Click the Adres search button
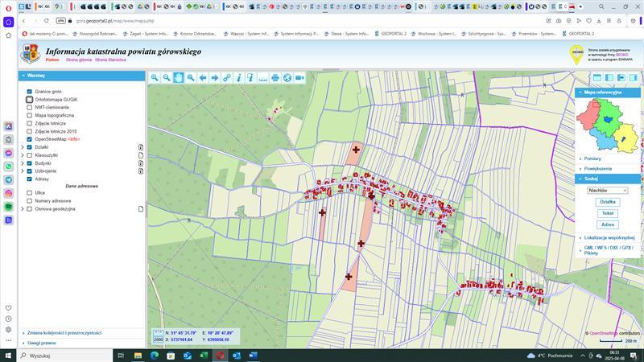The height and width of the screenshot is (362, 644). 608,224
